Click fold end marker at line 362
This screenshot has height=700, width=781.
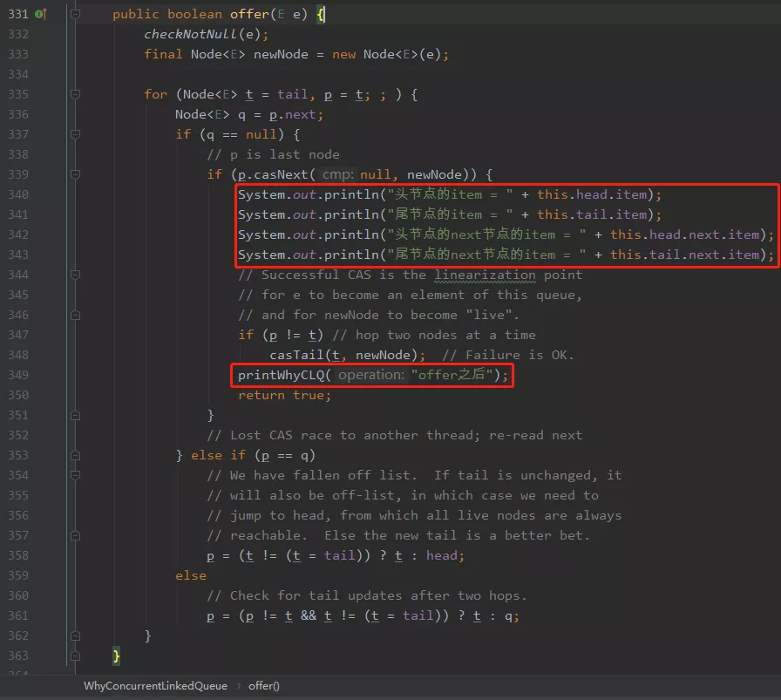pos(75,635)
